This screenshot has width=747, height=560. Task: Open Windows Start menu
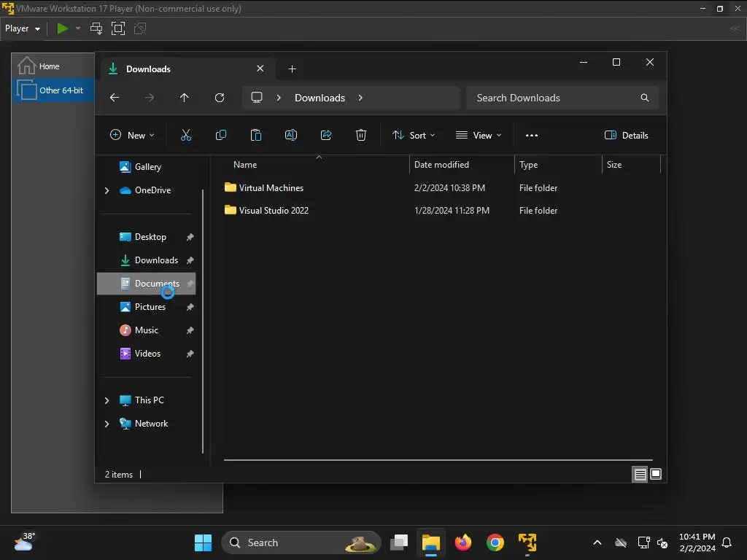(x=203, y=542)
